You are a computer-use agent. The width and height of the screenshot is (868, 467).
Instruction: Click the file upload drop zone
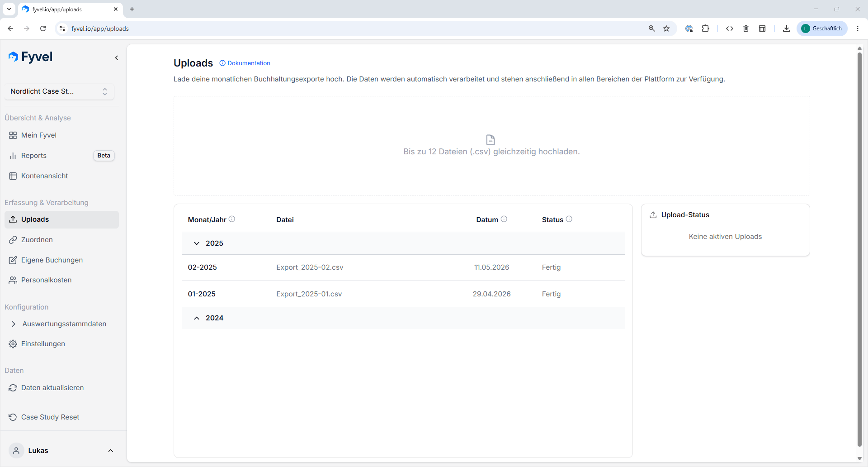pos(491,146)
